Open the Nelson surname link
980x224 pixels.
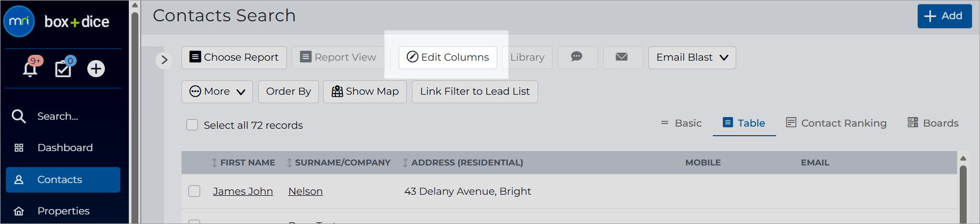pyautogui.click(x=306, y=191)
